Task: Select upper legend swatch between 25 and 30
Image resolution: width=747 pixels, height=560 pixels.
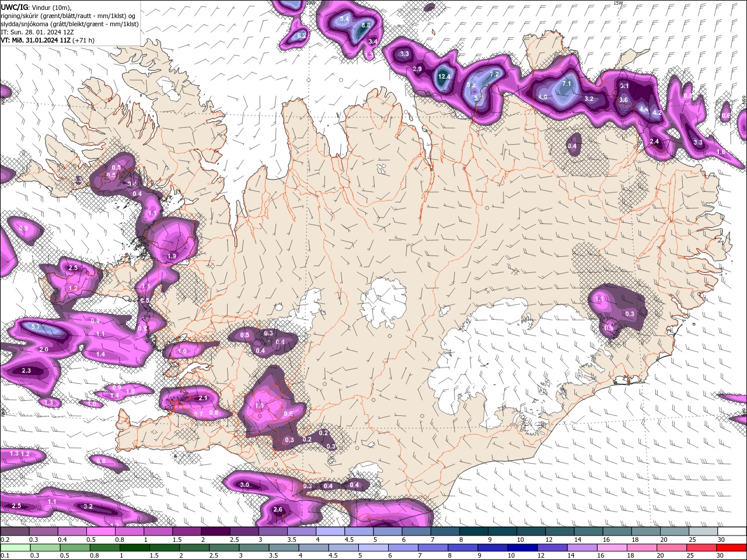Action: (703, 531)
